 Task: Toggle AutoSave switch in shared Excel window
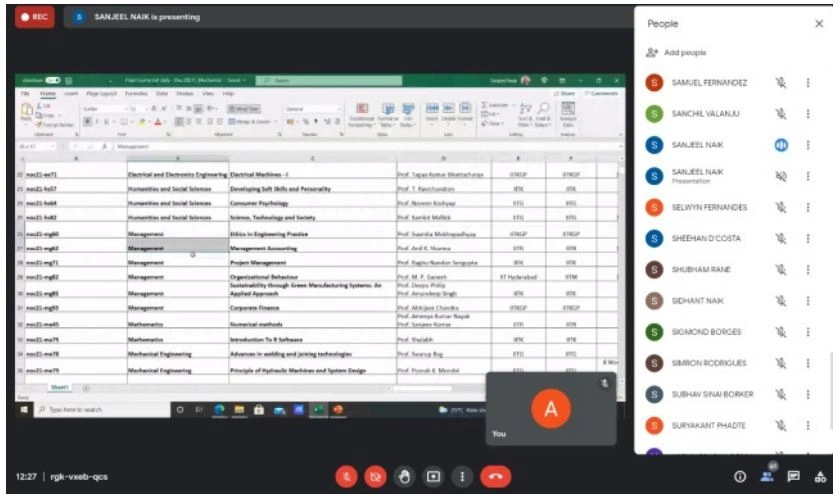pos(52,80)
